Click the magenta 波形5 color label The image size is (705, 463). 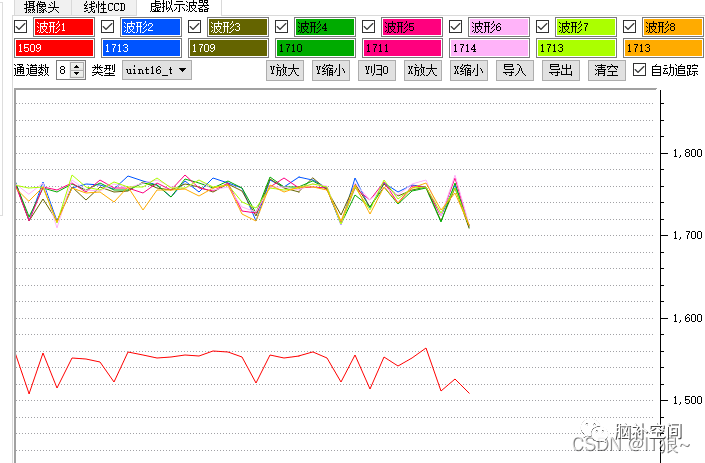(412, 27)
